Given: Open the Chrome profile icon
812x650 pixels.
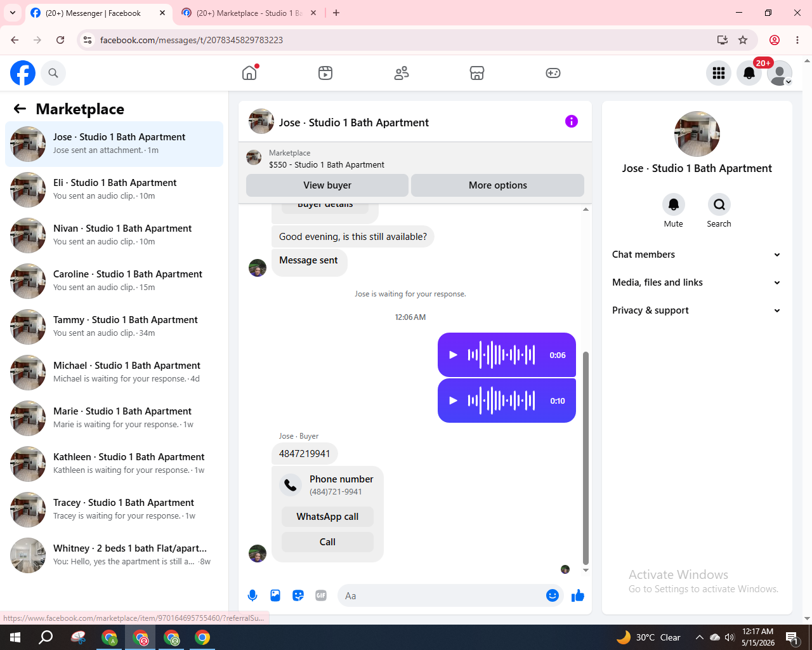Looking at the screenshot, I should point(775,40).
